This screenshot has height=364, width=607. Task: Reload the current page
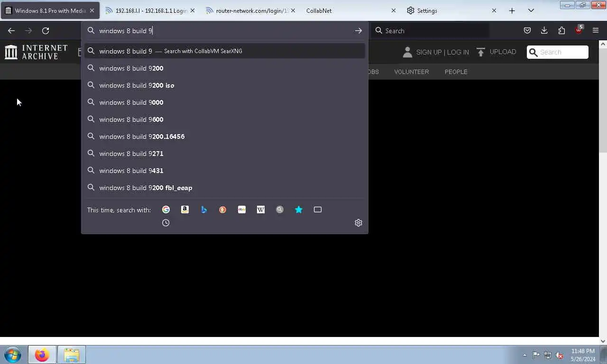pos(46,31)
